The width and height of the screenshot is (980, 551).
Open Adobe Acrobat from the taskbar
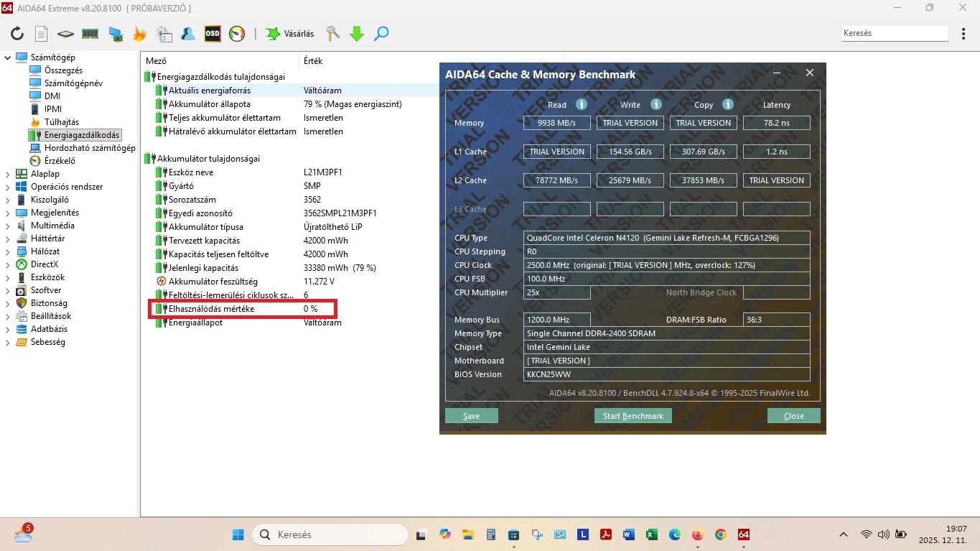(606, 534)
